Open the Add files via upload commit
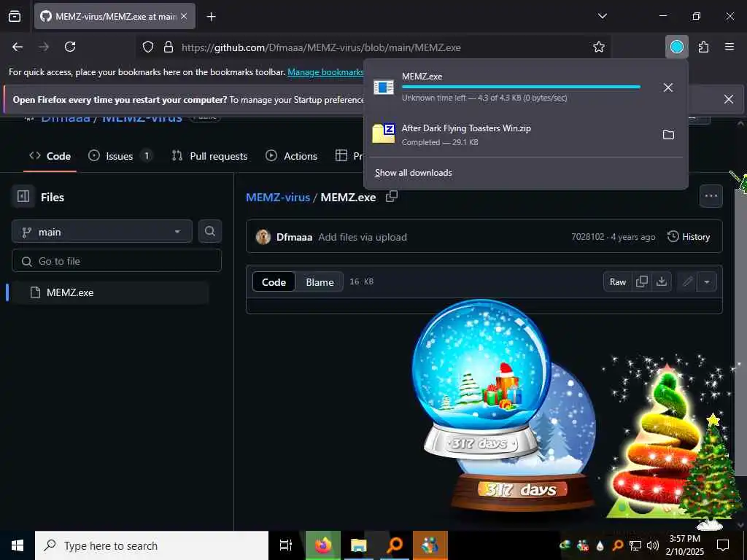Image resolution: width=747 pixels, height=560 pixels. (363, 237)
